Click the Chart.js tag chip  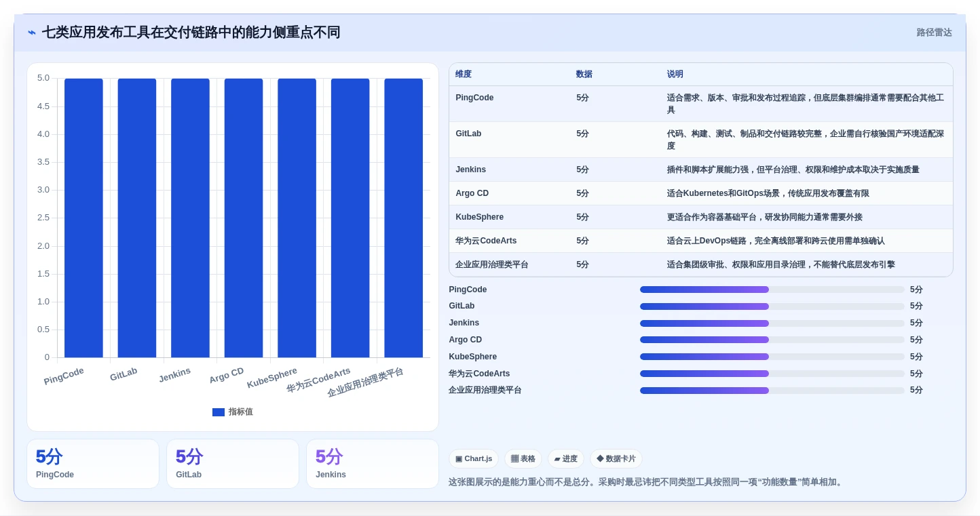tap(474, 459)
